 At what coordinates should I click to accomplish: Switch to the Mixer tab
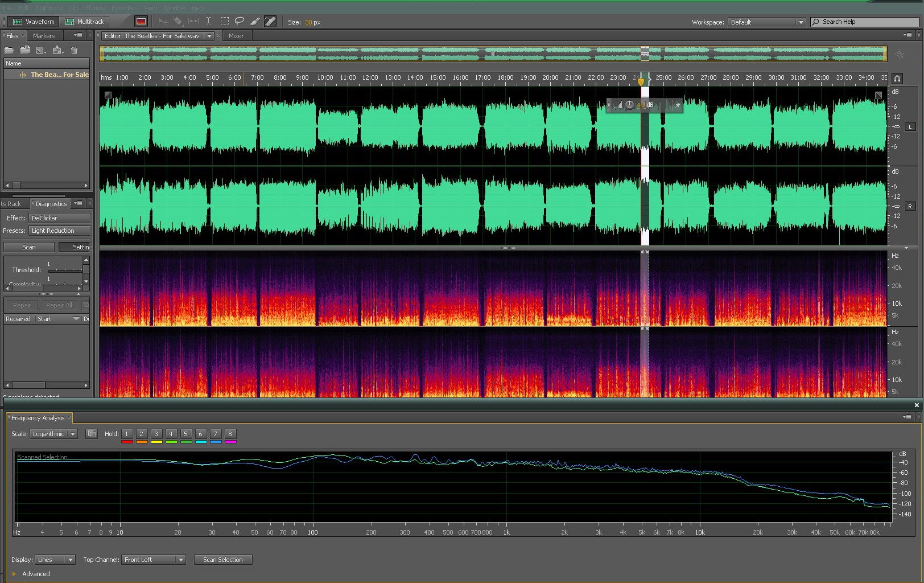tap(236, 36)
